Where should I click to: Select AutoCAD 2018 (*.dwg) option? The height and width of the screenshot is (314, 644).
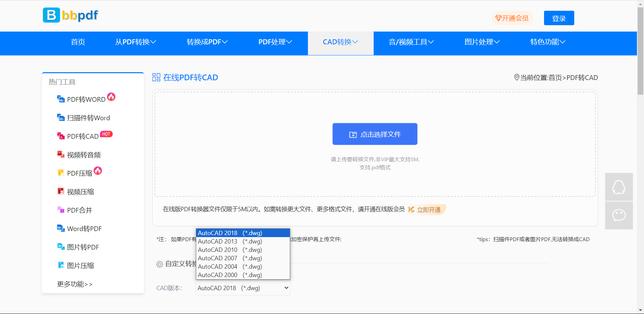243,233
